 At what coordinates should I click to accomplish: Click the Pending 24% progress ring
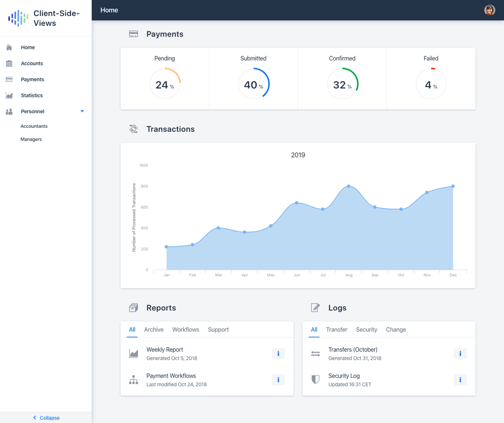(x=164, y=84)
